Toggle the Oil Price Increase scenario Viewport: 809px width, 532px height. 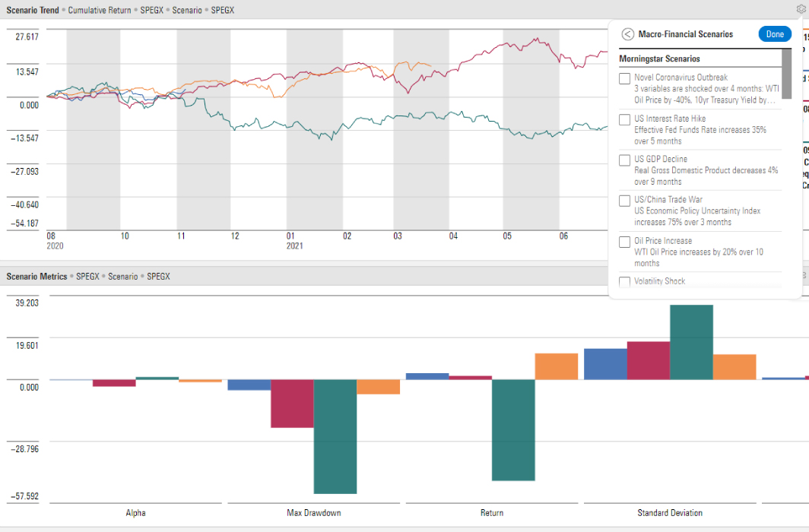coord(624,242)
